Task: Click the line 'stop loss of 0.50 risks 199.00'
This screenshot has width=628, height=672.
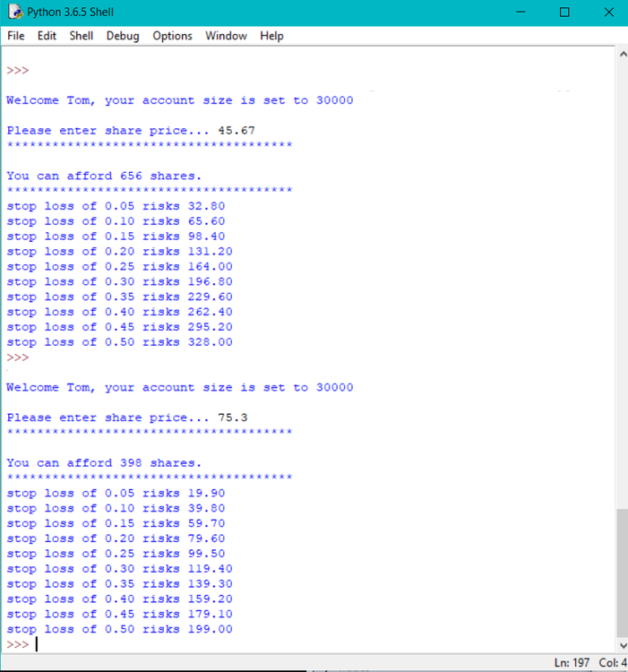Action: (119, 629)
